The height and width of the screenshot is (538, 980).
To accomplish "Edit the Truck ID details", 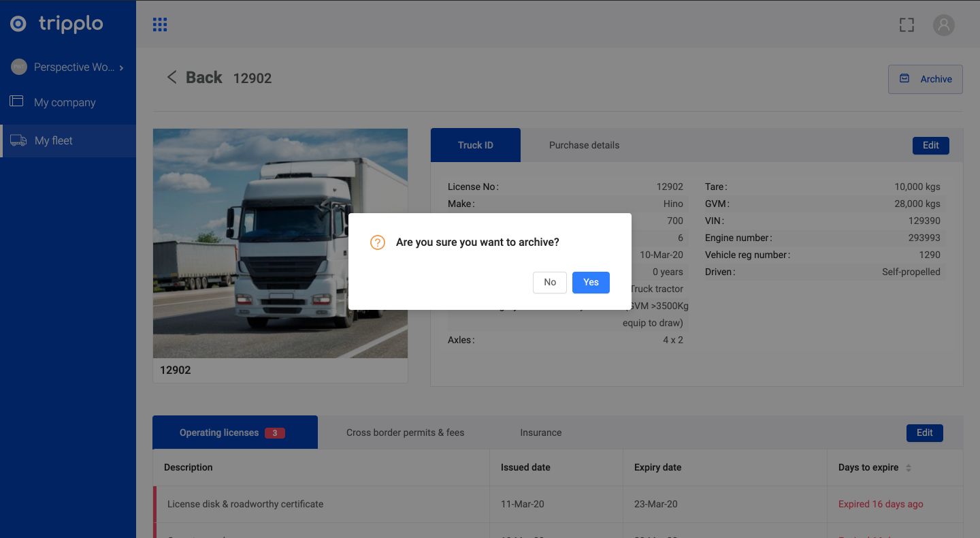I will pyautogui.click(x=930, y=145).
